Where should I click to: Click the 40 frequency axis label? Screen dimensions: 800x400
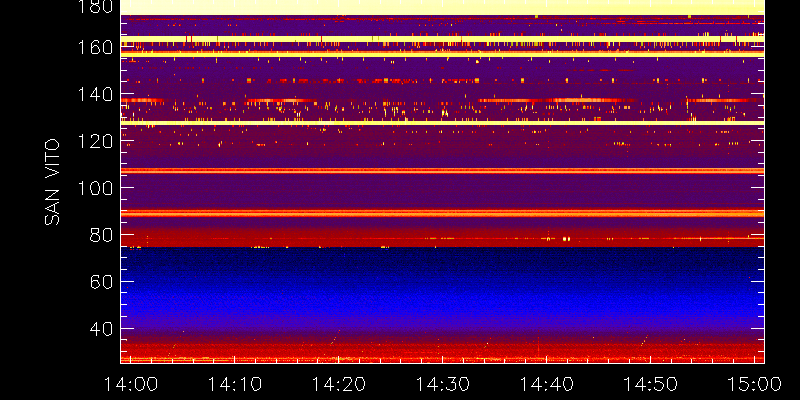pyautogui.click(x=102, y=329)
